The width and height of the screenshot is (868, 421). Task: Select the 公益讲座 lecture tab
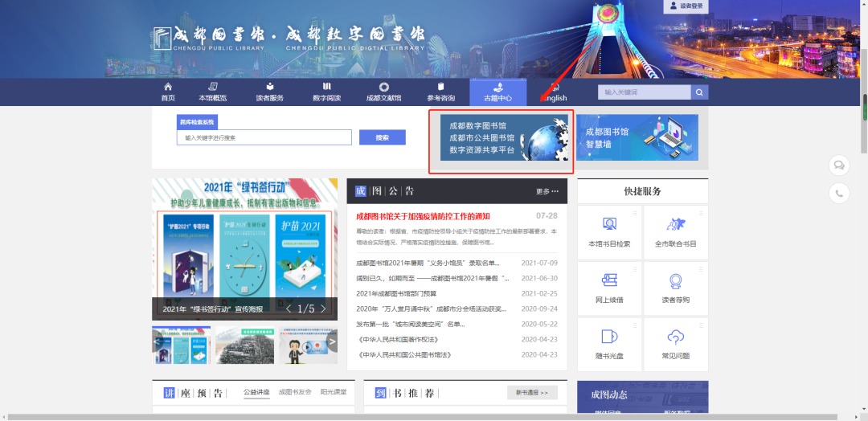256,392
